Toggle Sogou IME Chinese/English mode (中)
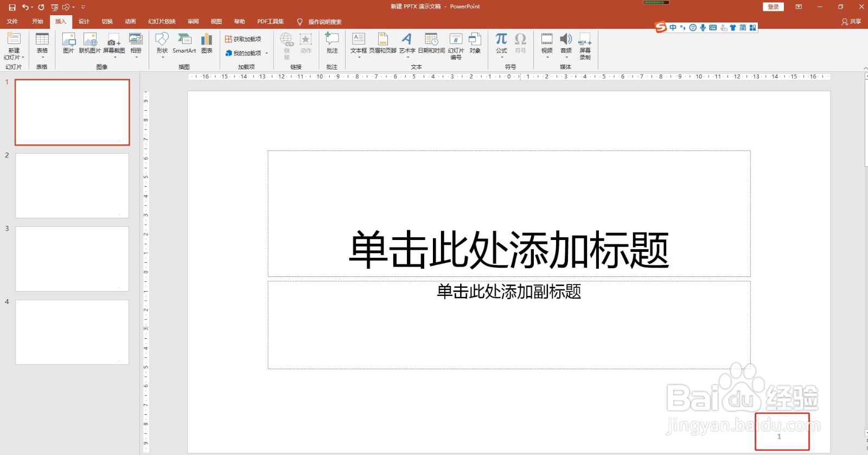The image size is (868, 455). pyautogui.click(x=673, y=28)
